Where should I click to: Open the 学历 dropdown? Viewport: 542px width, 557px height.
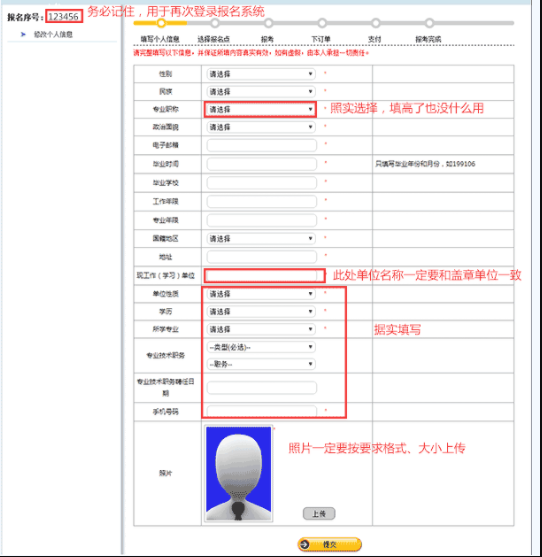click(x=261, y=312)
